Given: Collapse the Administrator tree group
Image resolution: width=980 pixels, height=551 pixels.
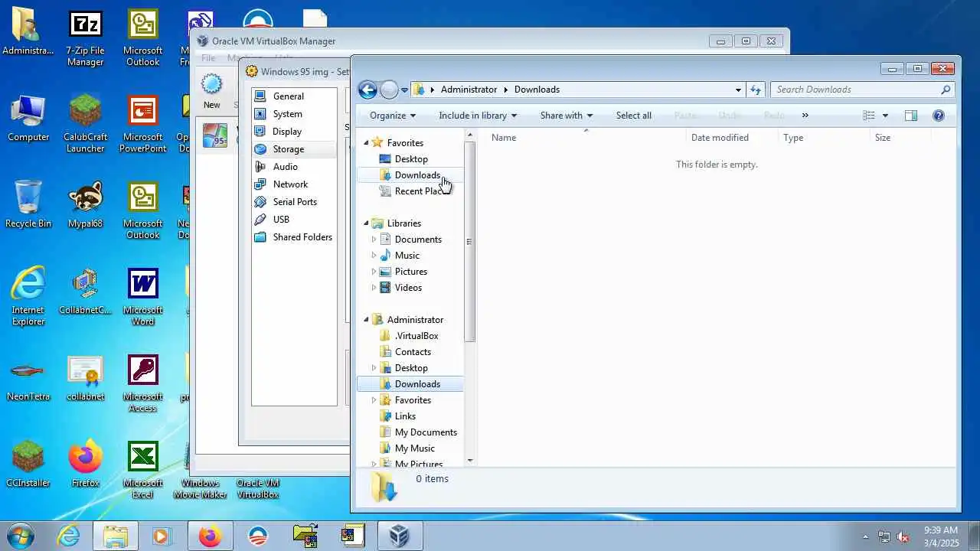Looking at the screenshot, I should tap(366, 319).
